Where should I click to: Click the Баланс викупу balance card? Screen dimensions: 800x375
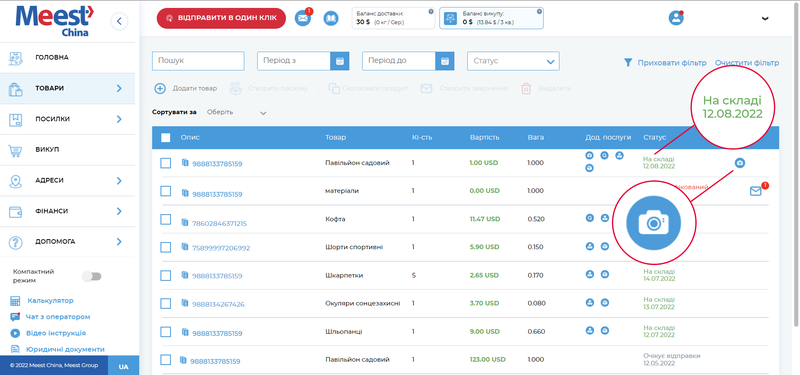click(x=491, y=18)
